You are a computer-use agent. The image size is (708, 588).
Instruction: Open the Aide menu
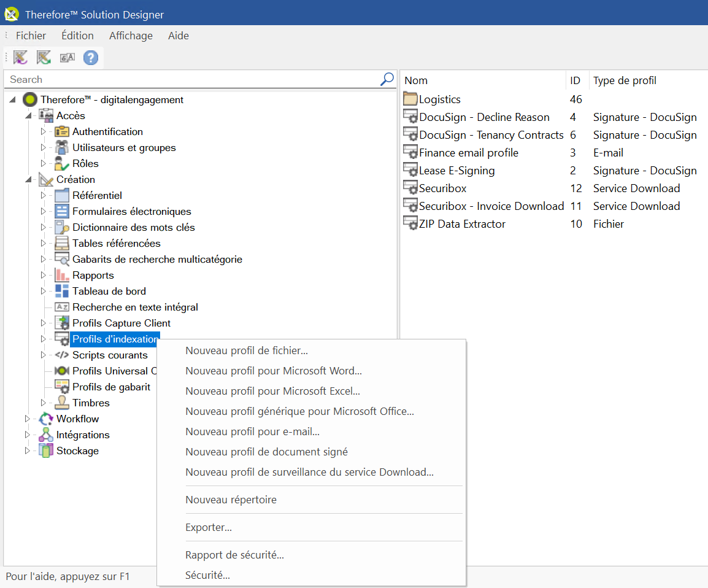179,36
